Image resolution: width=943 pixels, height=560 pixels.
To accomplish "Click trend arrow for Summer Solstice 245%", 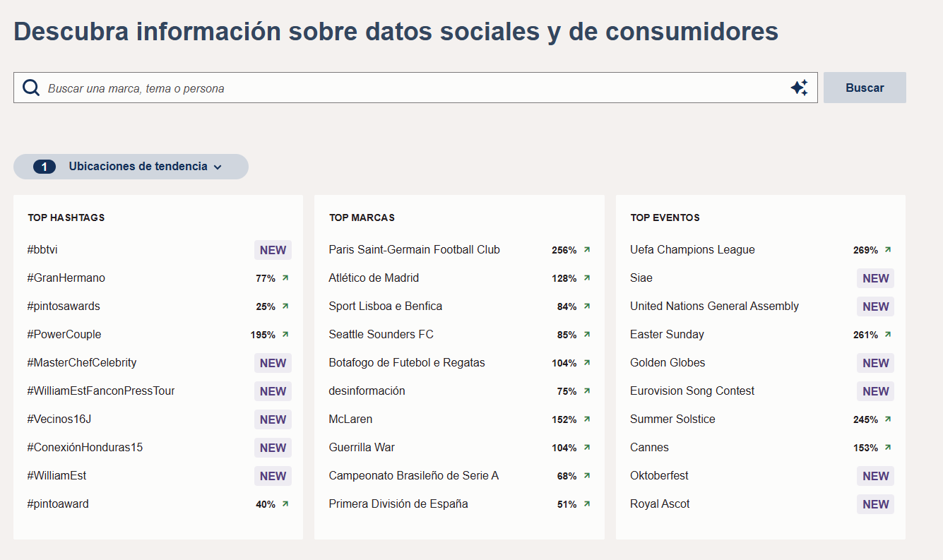I will tap(888, 419).
